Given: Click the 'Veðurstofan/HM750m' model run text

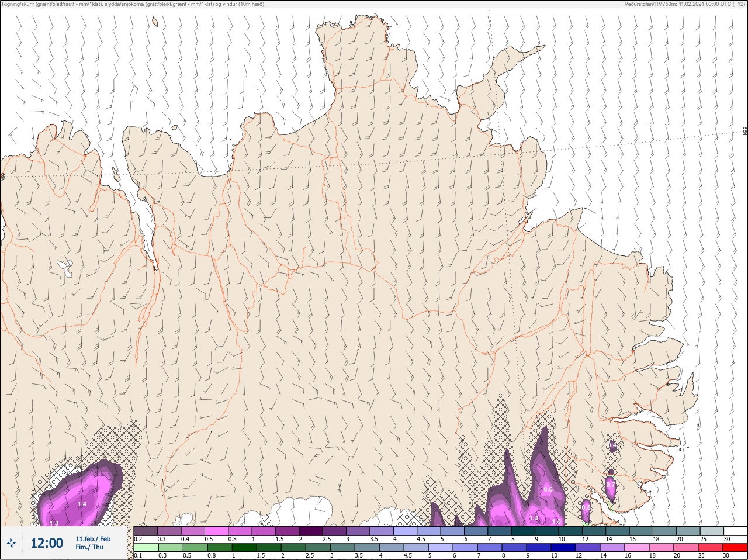Looking at the screenshot, I should coord(685,4).
